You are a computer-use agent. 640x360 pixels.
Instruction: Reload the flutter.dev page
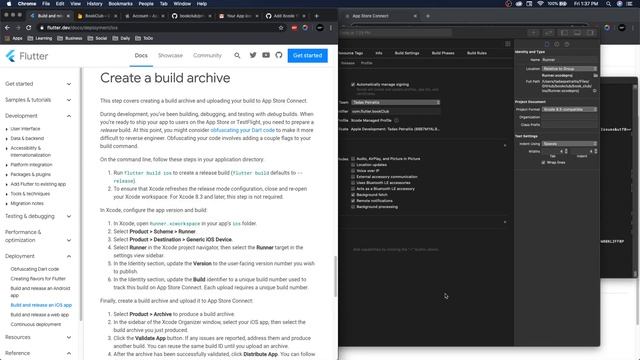point(29,28)
